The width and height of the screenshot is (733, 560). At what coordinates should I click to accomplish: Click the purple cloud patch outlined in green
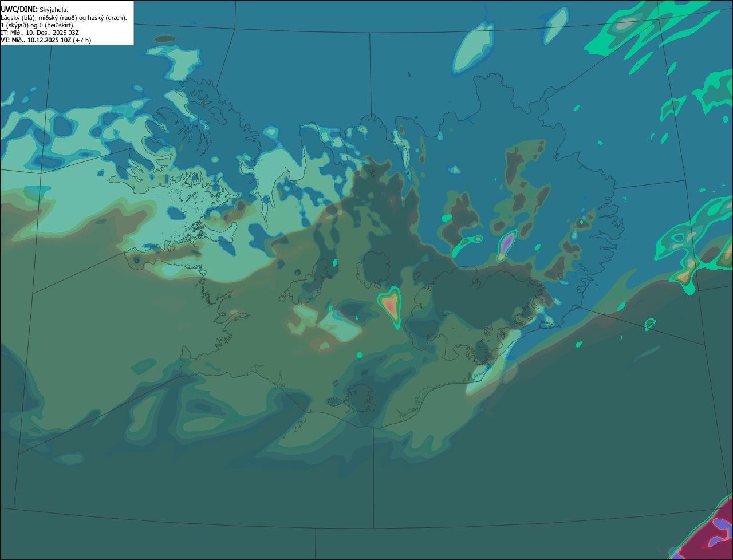pos(506,245)
